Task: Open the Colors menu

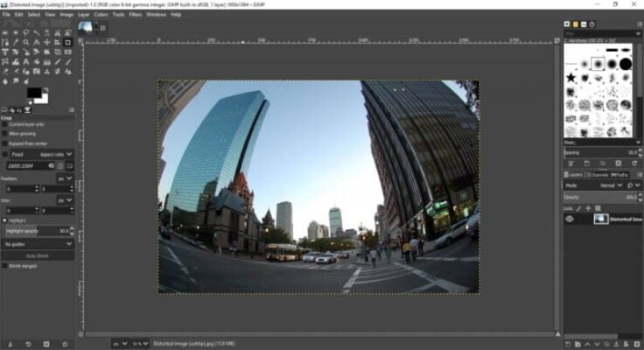Action: click(x=101, y=15)
